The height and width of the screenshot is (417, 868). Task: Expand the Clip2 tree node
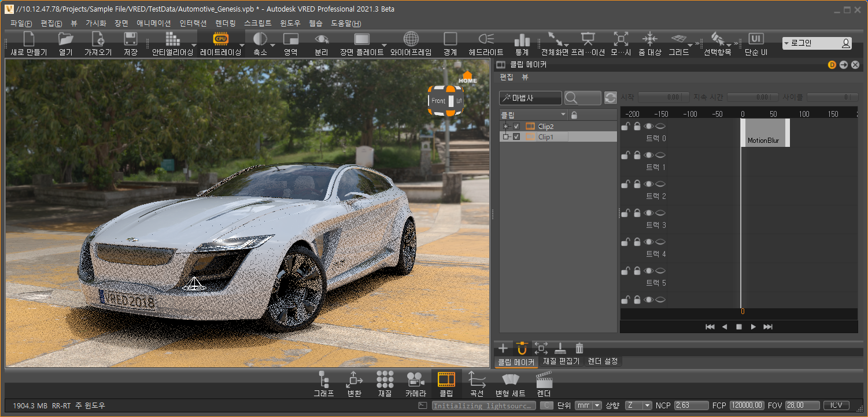click(506, 126)
